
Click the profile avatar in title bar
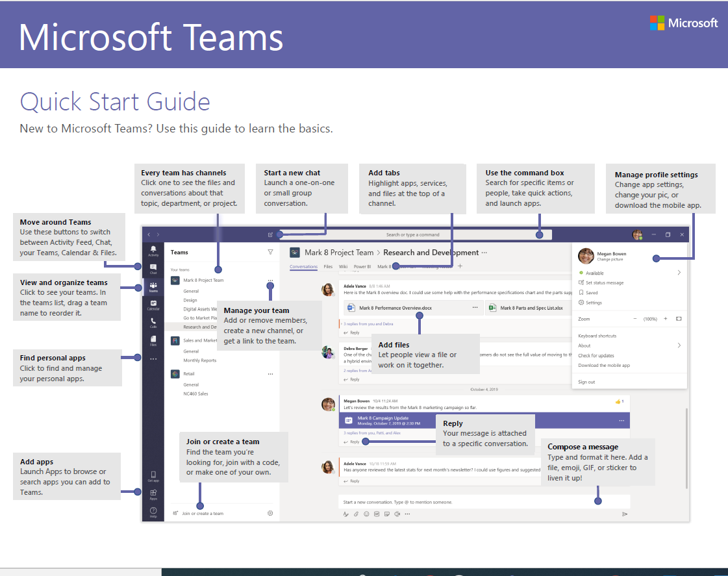[638, 235]
